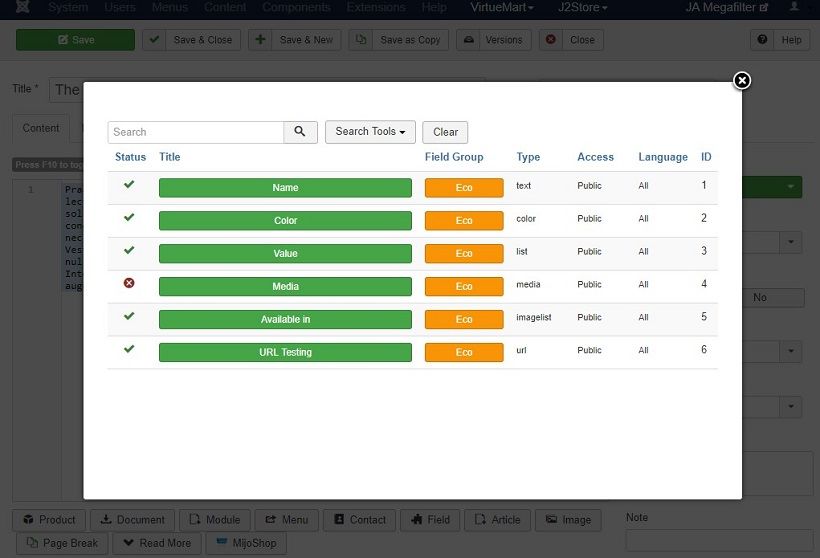Insert Contact editor button
The width and height of the screenshot is (820, 558).
pos(360,520)
